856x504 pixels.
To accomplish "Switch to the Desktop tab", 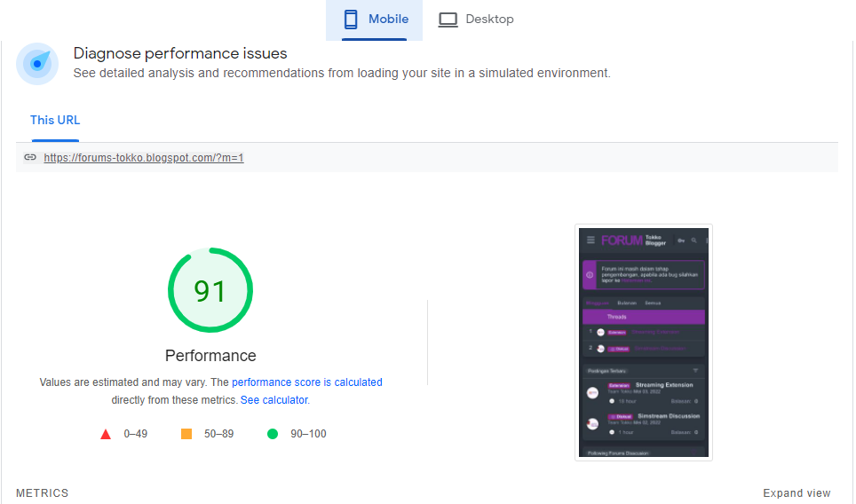I will click(x=475, y=20).
